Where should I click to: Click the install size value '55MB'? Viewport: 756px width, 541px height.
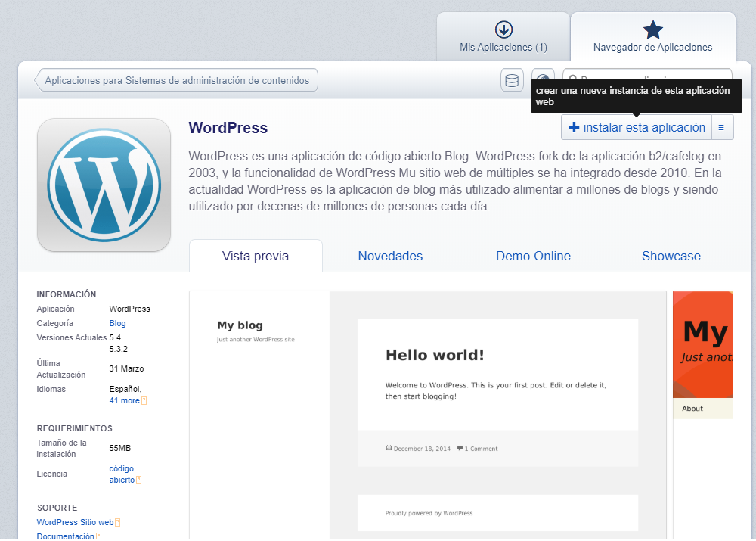pyautogui.click(x=120, y=449)
